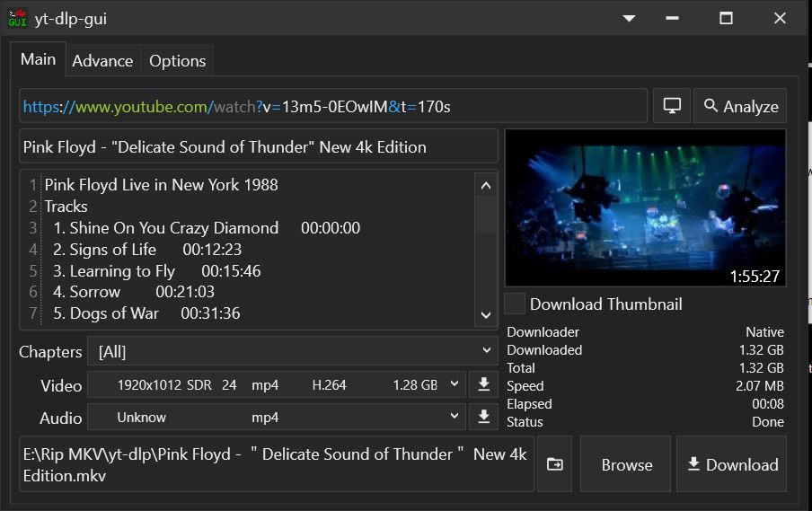Screen dimensions: 812x511
Task: Download only the video stream via arrow icon
Action: tap(483, 384)
